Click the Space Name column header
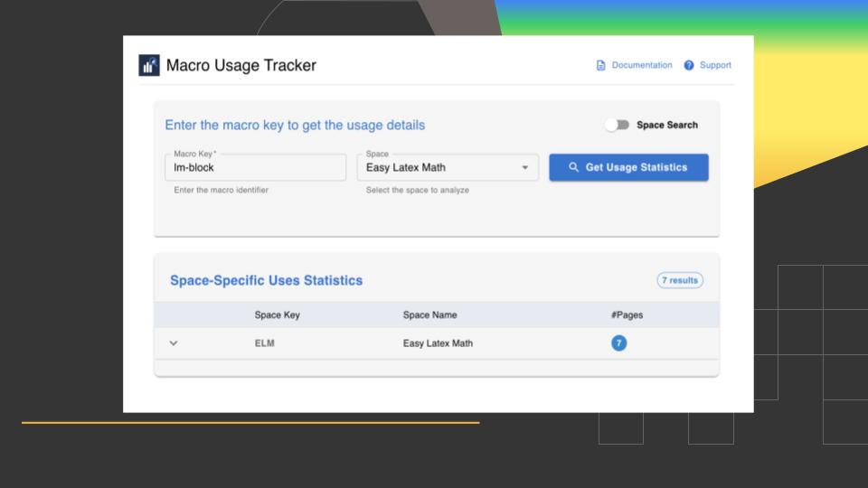 point(430,314)
